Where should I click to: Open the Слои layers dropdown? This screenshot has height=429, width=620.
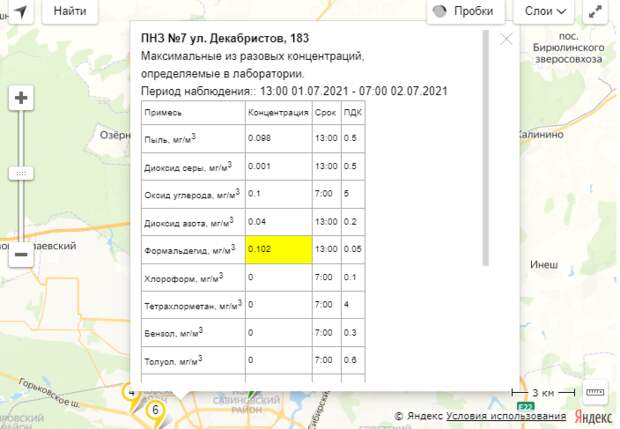(x=543, y=11)
